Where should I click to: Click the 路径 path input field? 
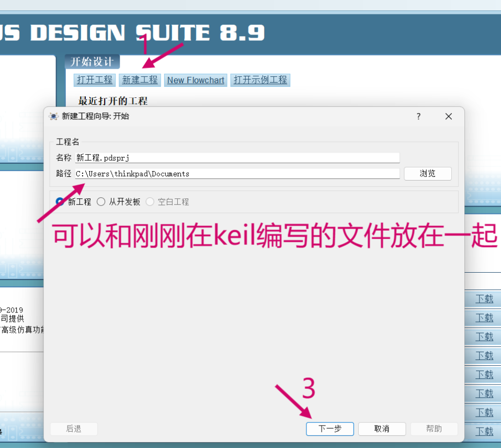point(237,174)
